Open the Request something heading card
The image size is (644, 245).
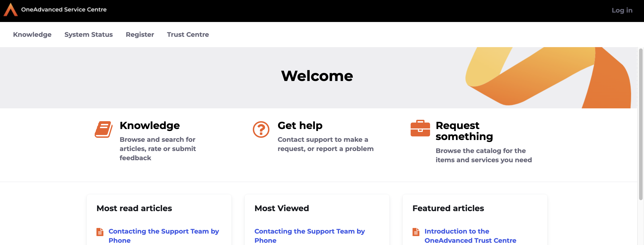(x=464, y=131)
